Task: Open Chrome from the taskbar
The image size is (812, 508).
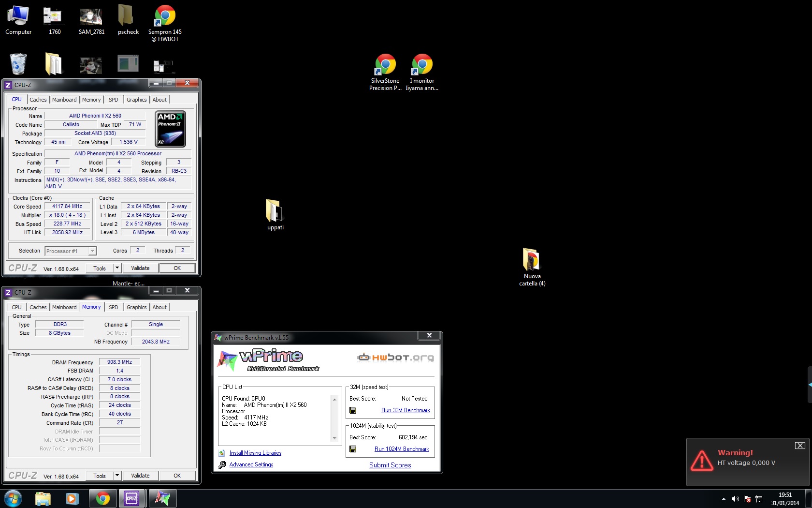Action: point(102,498)
